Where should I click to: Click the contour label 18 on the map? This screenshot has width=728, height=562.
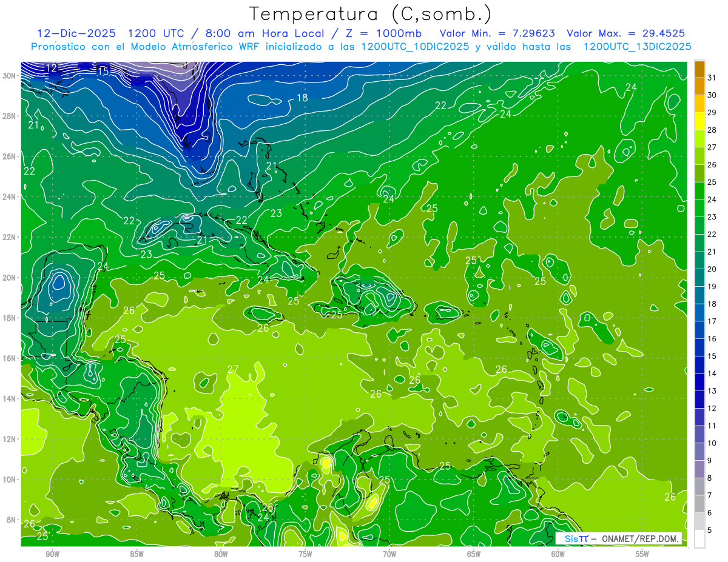302,98
